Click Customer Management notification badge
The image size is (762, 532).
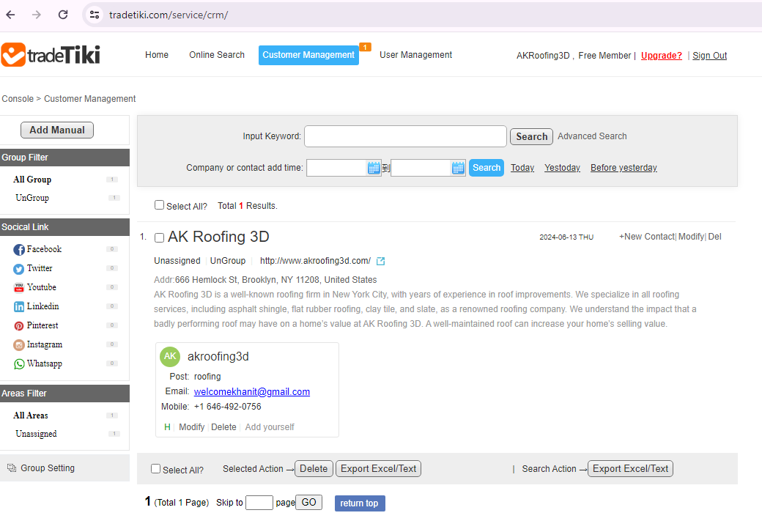(x=365, y=47)
